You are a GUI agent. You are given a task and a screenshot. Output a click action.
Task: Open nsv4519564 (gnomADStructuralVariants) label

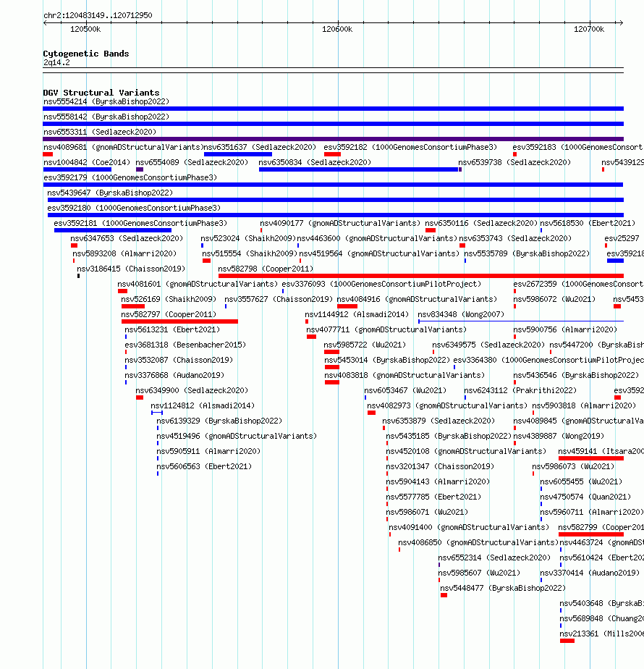tap(379, 254)
